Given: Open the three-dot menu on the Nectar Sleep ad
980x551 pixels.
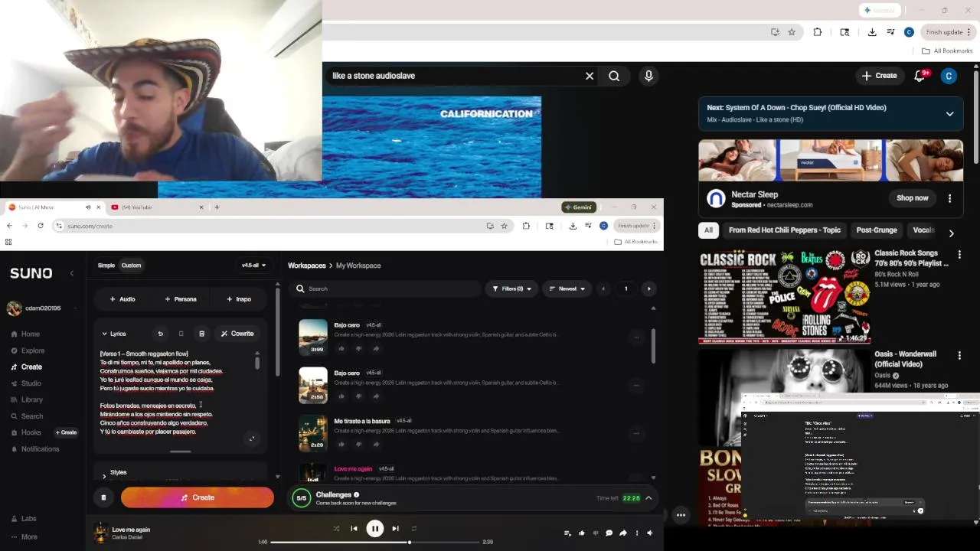Looking at the screenshot, I should tap(949, 198).
